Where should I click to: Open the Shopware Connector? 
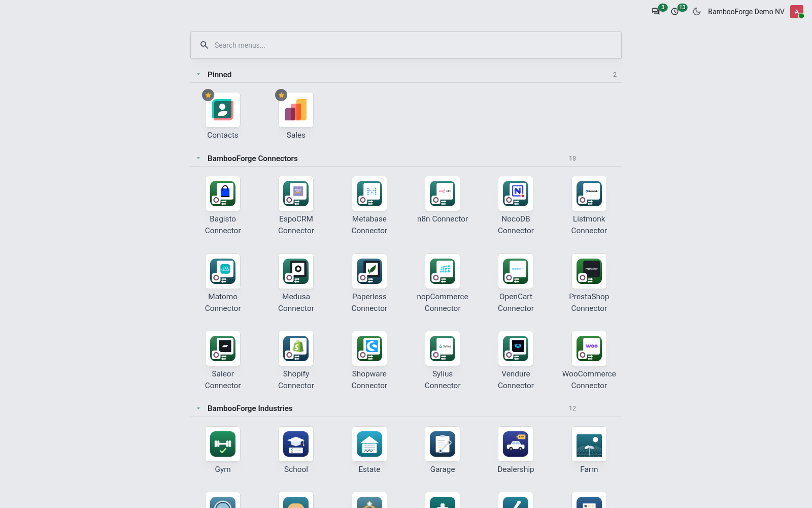pyautogui.click(x=369, y=348)
